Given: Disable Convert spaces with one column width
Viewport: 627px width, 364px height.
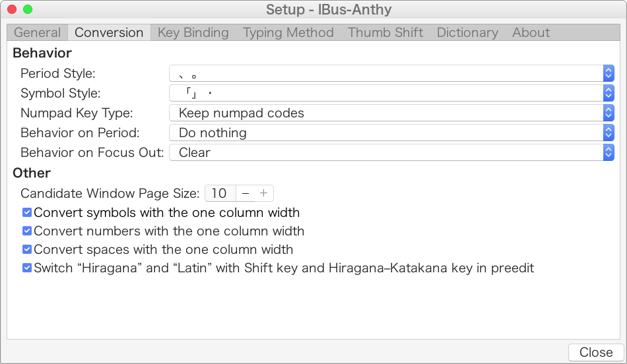Looking at the screenshot, I should coord(27,250).
